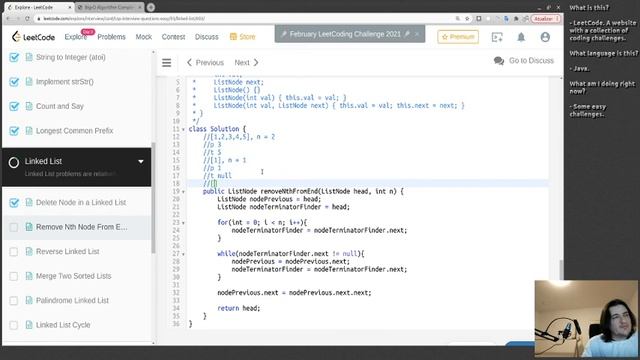Go to Next problem
Image resolution: width=640 pixels, height=360 pixels.
click(247, 62)
